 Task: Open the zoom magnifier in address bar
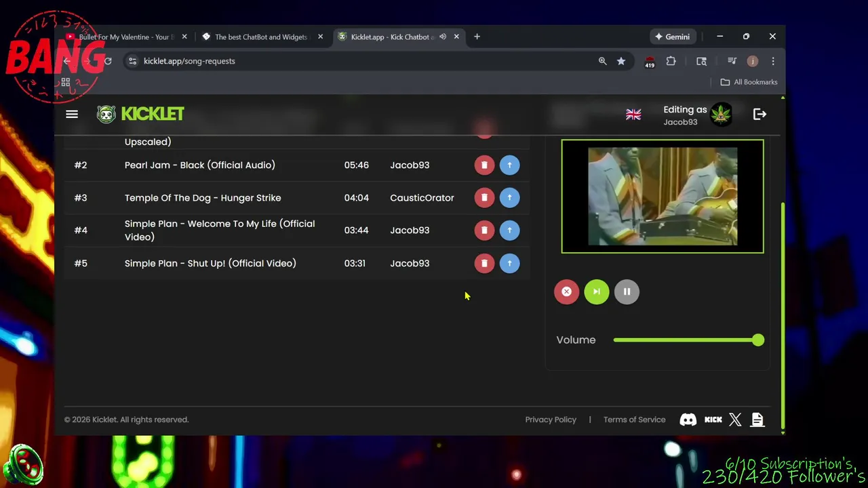click(602, 61)
